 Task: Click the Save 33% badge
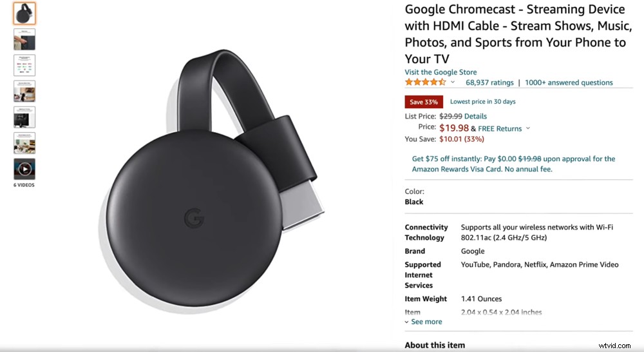pyautogui.click(x=424, y=102)
